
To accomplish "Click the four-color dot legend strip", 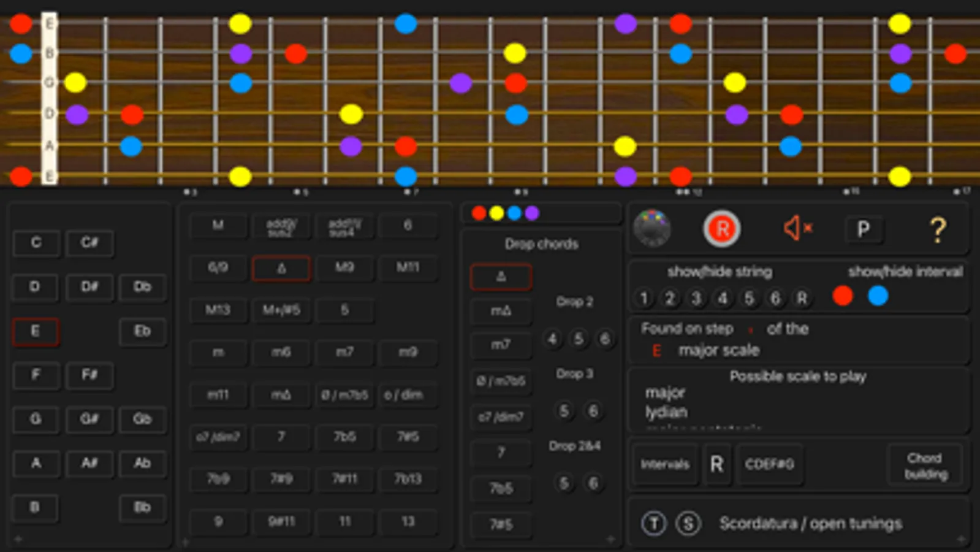I will coord(506,213).
